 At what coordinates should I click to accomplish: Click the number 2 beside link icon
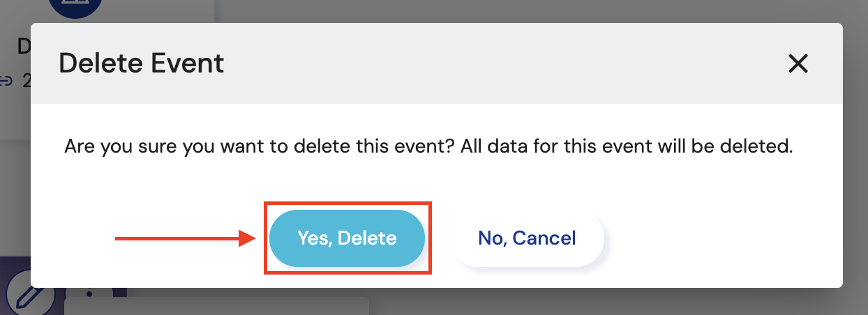click(26, 81)
